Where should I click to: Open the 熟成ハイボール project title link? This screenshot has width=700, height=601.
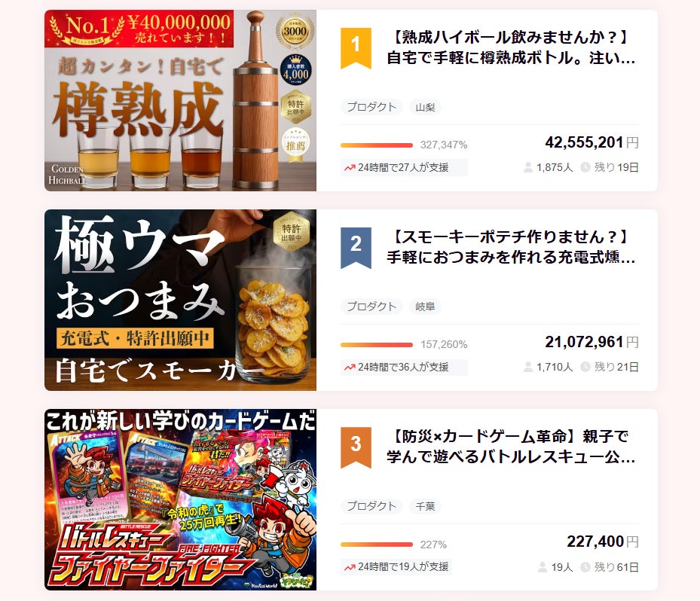(x=511, y=47)
